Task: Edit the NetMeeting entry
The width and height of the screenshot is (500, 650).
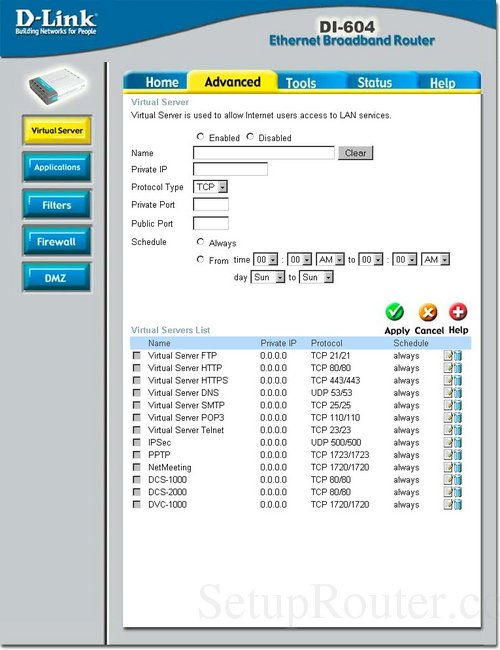Action: [x=448, y=467]
